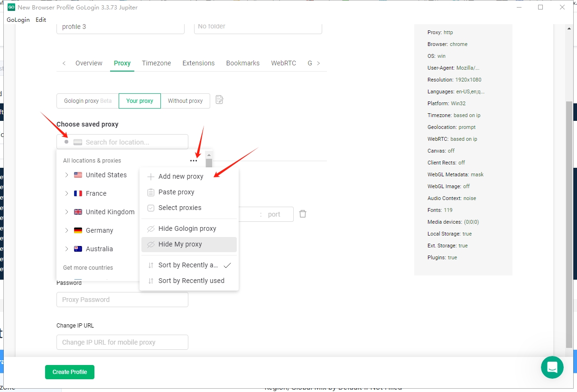The height and width of the screenshot is (392, 577).
Task: Choose Select proxies checkbox item
Action: pyautogui.click(x=179, y=208)
